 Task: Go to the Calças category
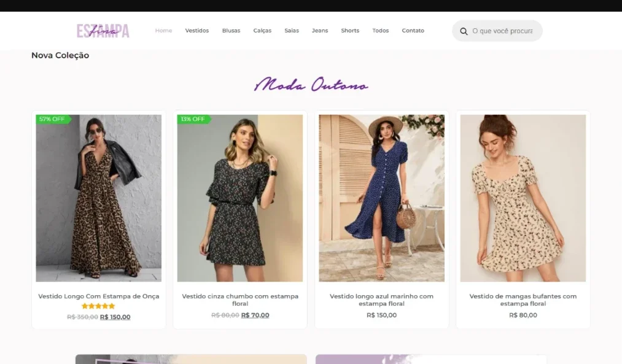click(x=262, y=31)
